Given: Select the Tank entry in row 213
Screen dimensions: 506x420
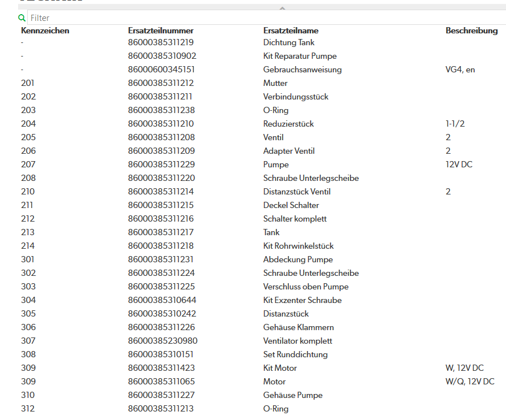Looking at the screenshot, I should click(x=271, y=232).
